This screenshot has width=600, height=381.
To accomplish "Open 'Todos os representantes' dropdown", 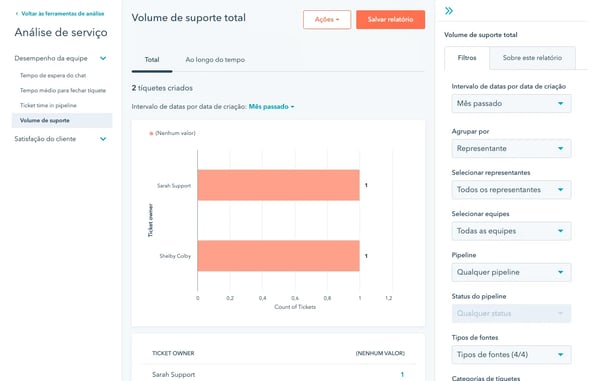I will tap(511, 190).
